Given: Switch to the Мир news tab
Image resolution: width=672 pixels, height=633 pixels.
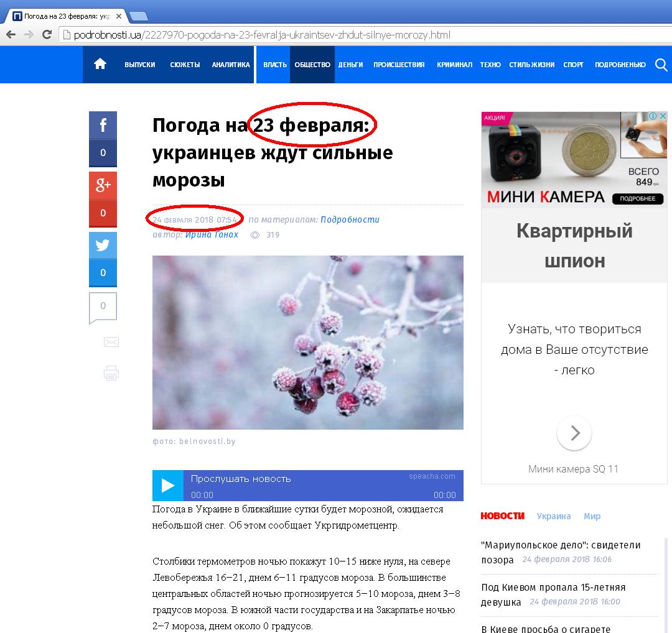Looking at the screenshot, I should click(592, 516).
